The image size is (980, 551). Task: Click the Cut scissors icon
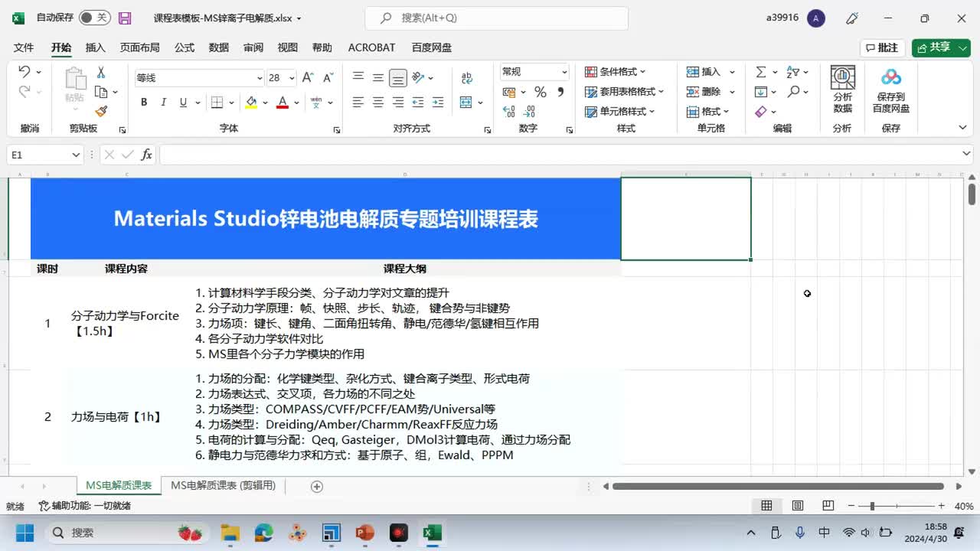coord(100,72)
